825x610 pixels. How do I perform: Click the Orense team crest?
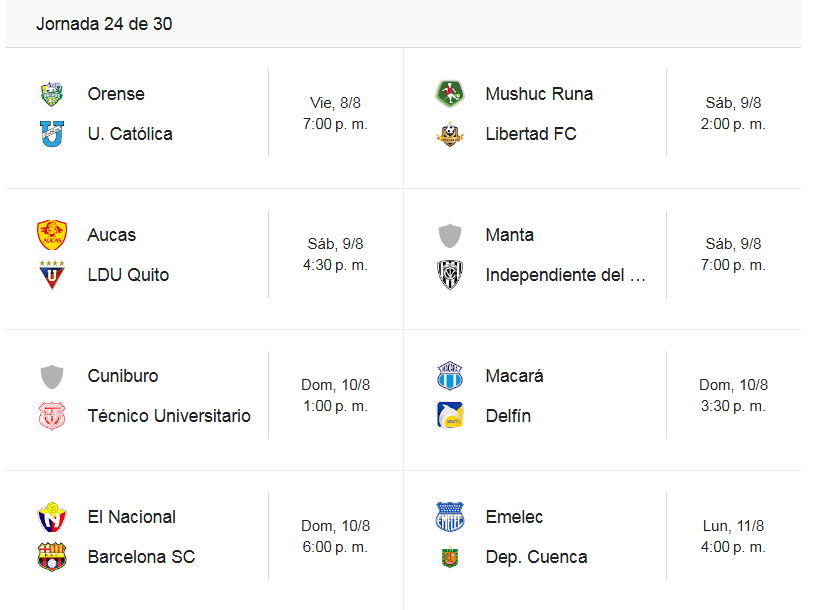point(52,94)
